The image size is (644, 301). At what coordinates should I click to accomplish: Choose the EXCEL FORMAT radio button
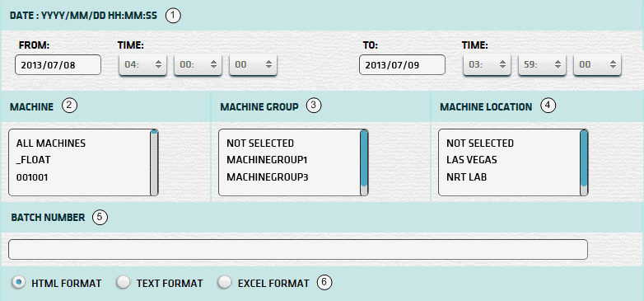(225, 283)
